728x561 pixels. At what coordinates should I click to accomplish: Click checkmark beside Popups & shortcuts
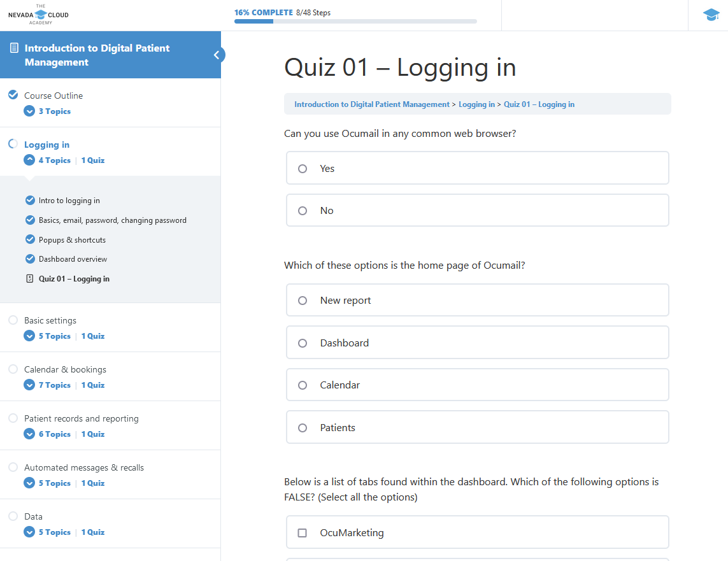(30, 239)
